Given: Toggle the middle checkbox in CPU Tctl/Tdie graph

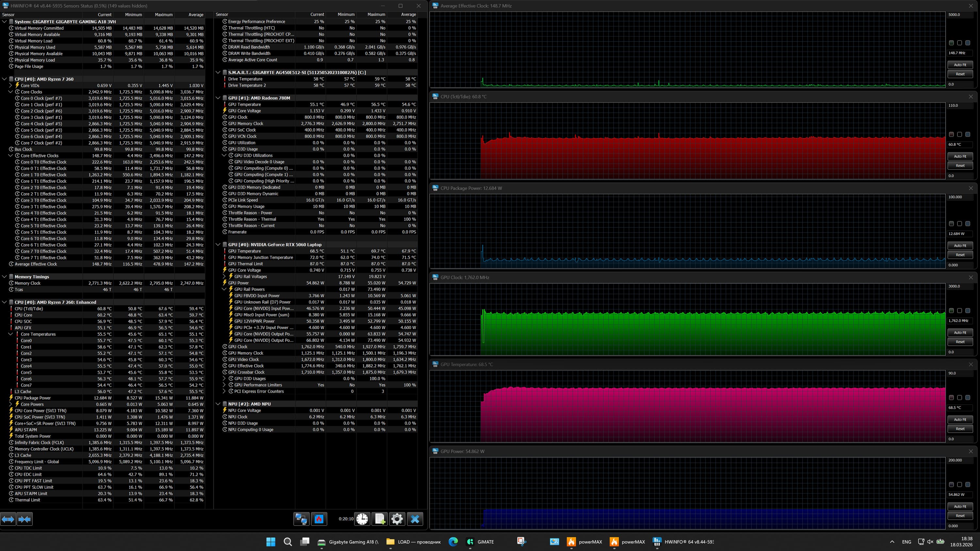Looking at the screenshot, I should pyautogui.click(x=959, y=134).
